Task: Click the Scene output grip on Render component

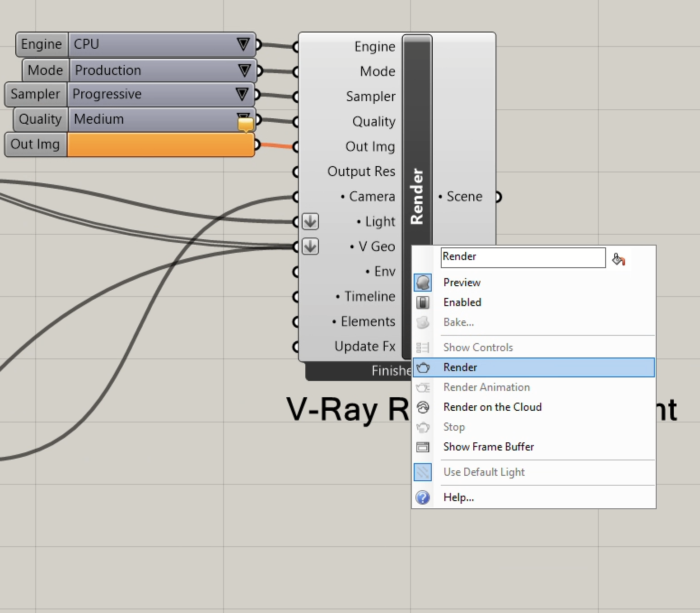Action: [499, 197]
